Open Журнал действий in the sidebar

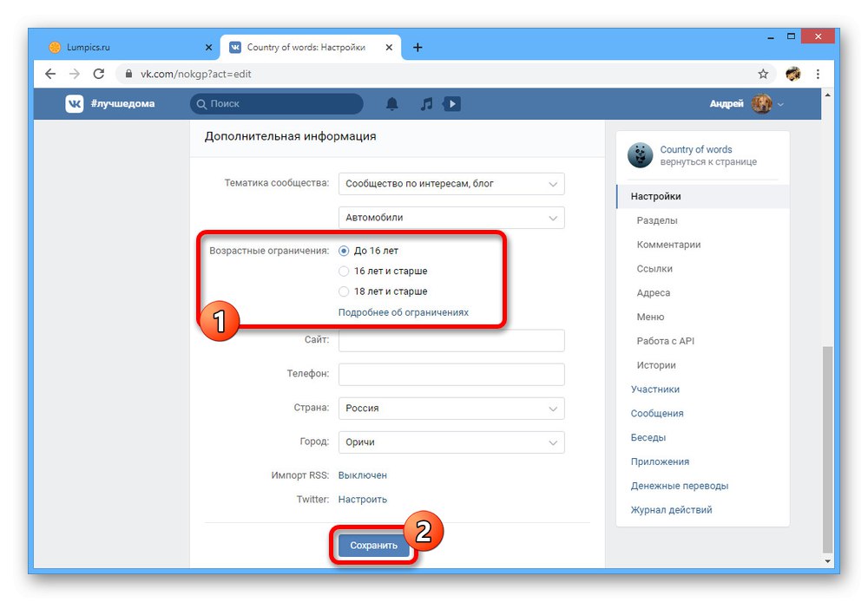point(672,509)
